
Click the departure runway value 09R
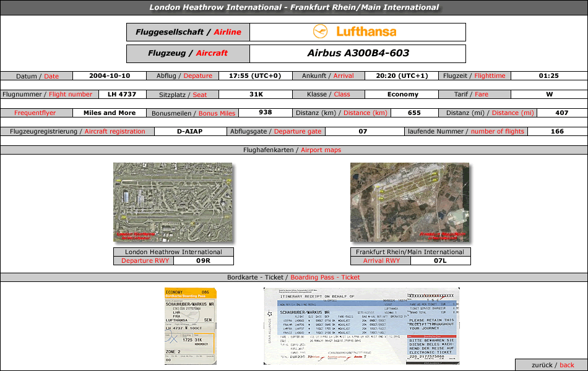tap(203, 260)
